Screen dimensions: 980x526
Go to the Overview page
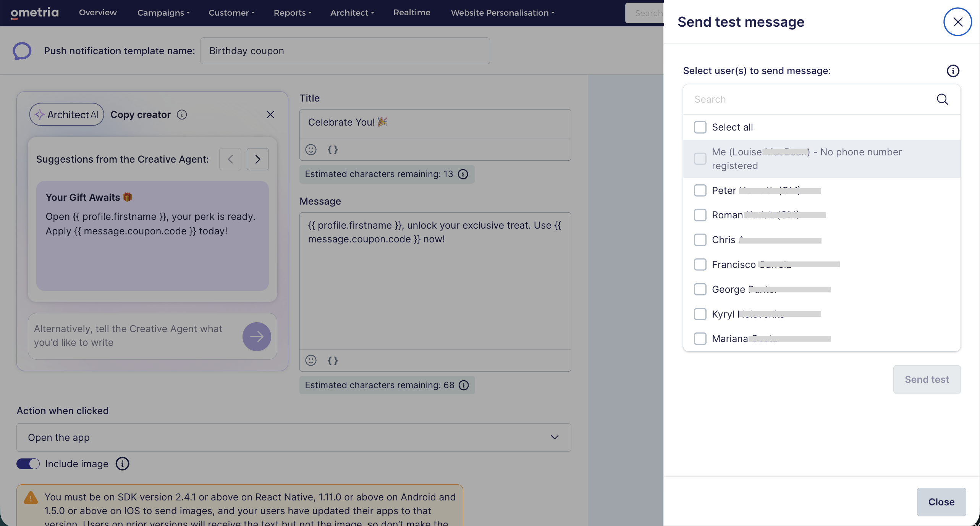pyautogui.click(x=98, y=13)
